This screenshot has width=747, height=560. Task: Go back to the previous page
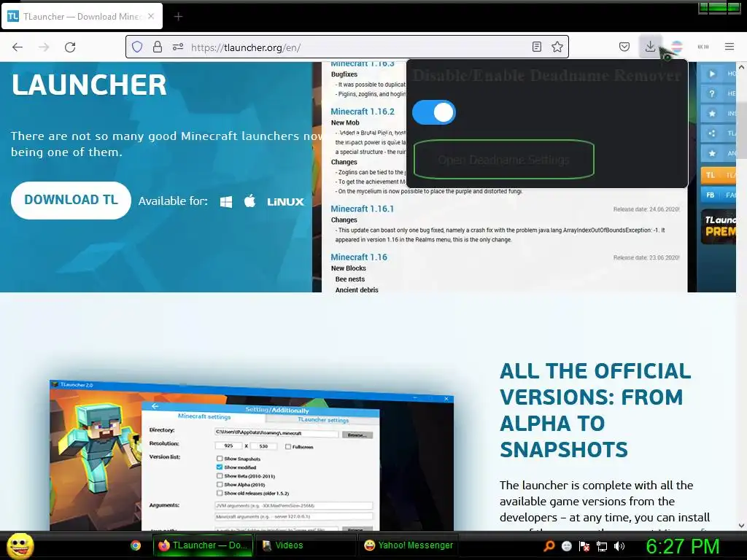(x=18, y=47)
